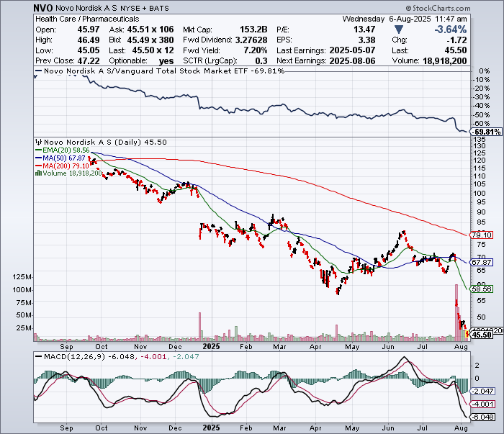Click the line marker beside MACD(12,26,9)
This screenshot has height=434, width=504.
(x=37, y=357)
